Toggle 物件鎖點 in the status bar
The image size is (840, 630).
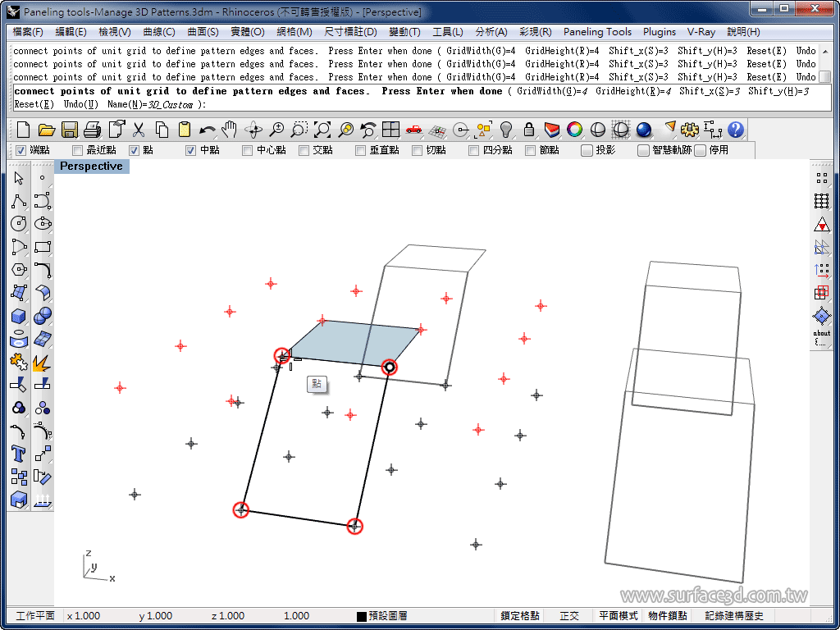(x=668, y=616)
